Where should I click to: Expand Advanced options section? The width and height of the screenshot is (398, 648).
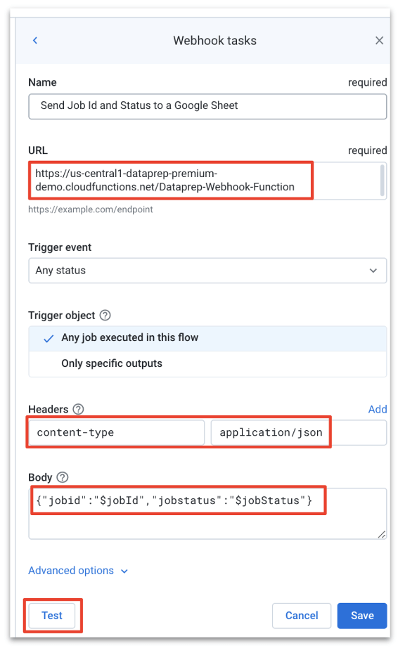tap(78, 571)
